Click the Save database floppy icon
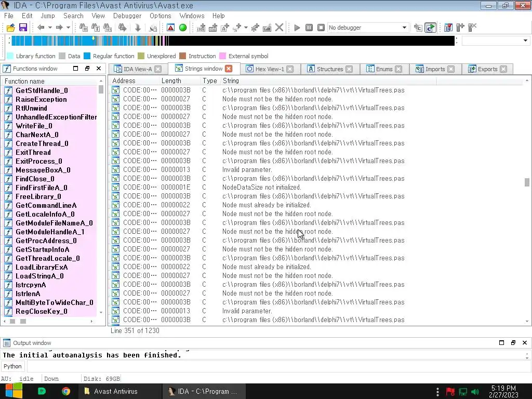Viewport: 532px width, 399px height. [23, 28]
